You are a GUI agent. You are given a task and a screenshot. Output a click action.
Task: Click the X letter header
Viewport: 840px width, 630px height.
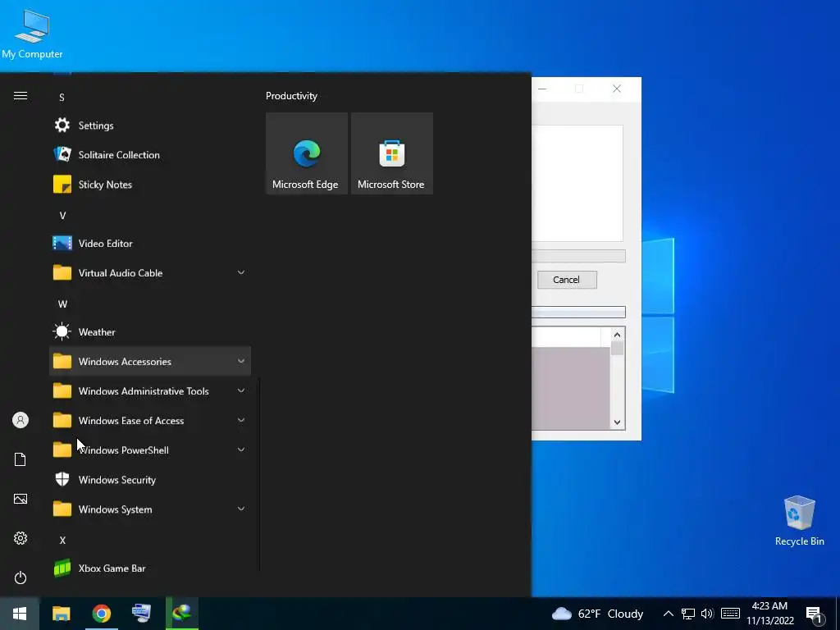[x=62, y=541]
